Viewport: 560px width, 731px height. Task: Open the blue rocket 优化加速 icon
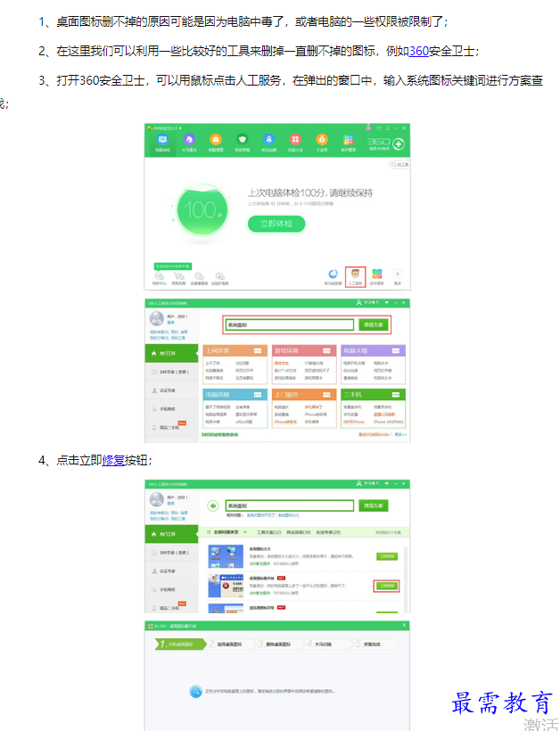(268, 139)
